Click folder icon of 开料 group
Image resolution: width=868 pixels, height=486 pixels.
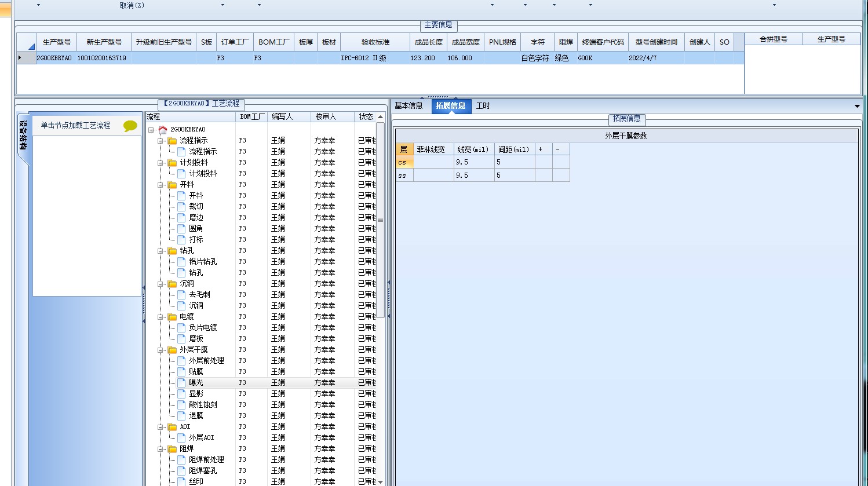[x=172, y=184]
